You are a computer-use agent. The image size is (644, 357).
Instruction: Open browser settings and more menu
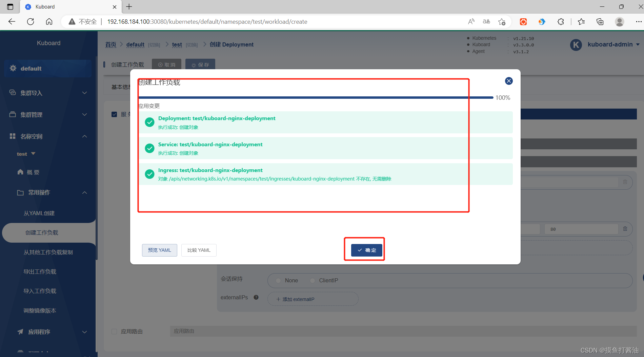(639, 22)
